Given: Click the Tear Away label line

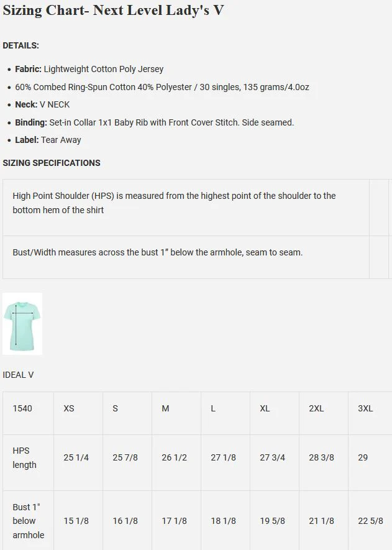Looking at the screenshot, I should click(x=48, y=140).
